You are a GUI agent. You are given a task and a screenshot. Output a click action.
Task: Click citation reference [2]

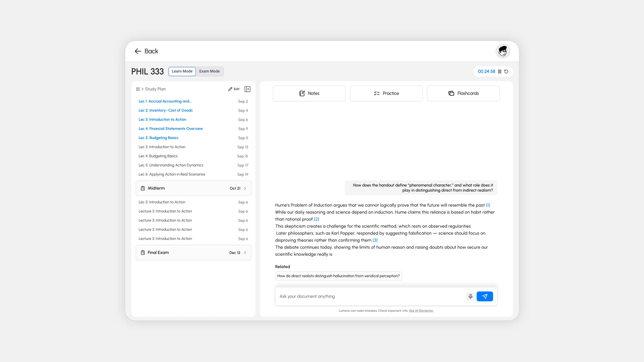(317, 219)
